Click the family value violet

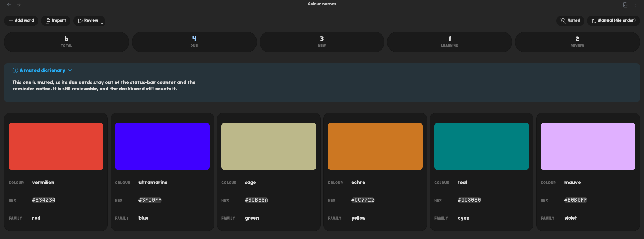coord(570,218)
